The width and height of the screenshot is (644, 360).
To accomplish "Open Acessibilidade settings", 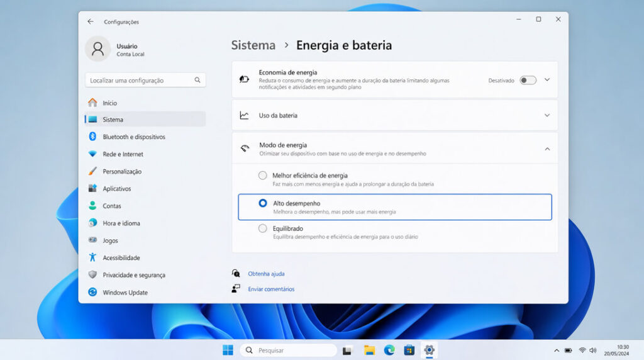I will click(x=145, y=257).
